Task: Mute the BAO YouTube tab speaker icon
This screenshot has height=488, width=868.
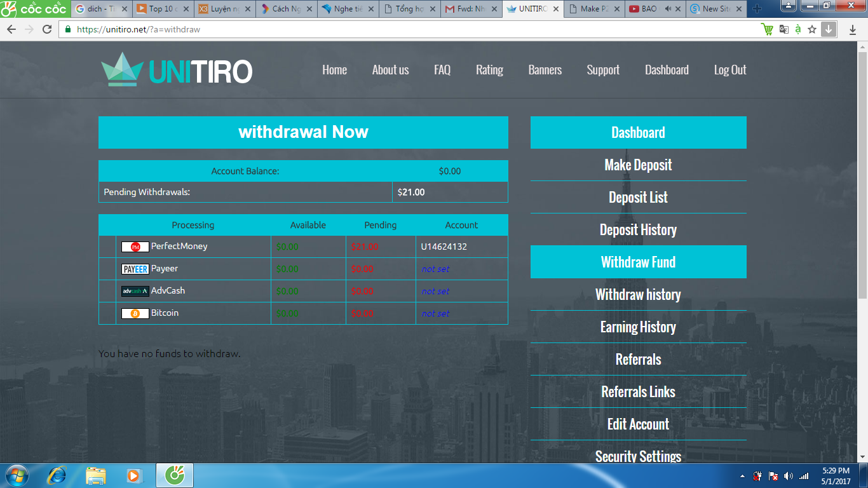Action: [x=668, y=9]
